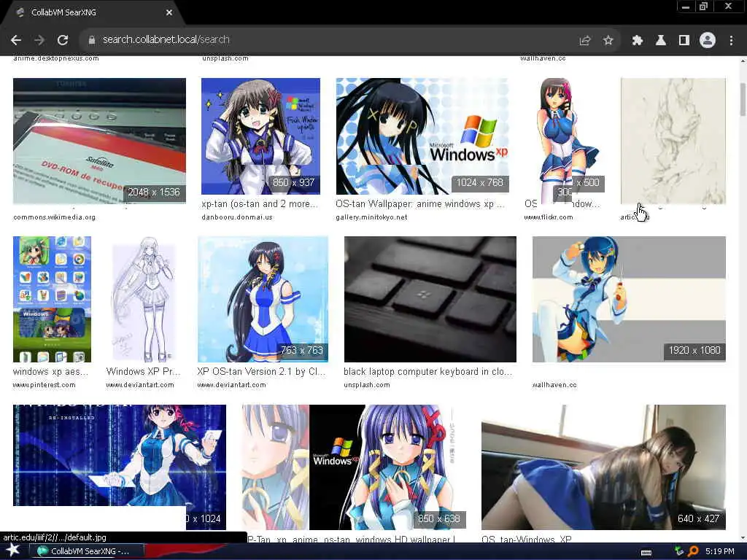The image size is (747, 560).
Task: Click the black laptop computer keyboard title
Action: point(427,371)
